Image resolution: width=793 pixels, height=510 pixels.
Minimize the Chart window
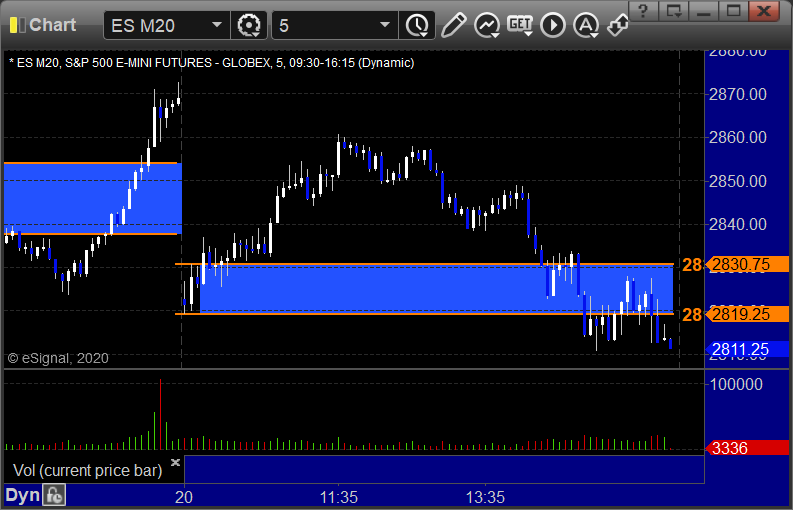coord(703,10)
